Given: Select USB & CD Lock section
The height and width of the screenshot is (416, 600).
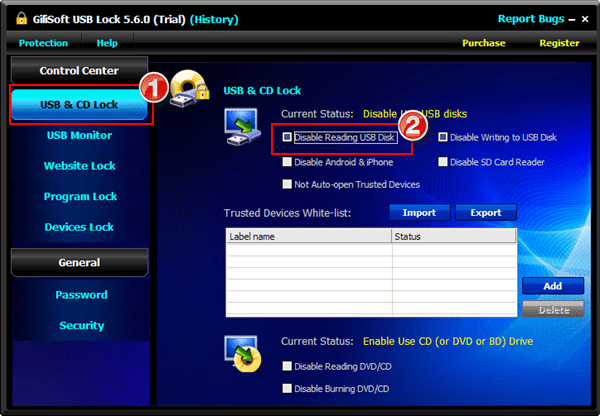Looking at the screenshot, I should click(79, 104).
